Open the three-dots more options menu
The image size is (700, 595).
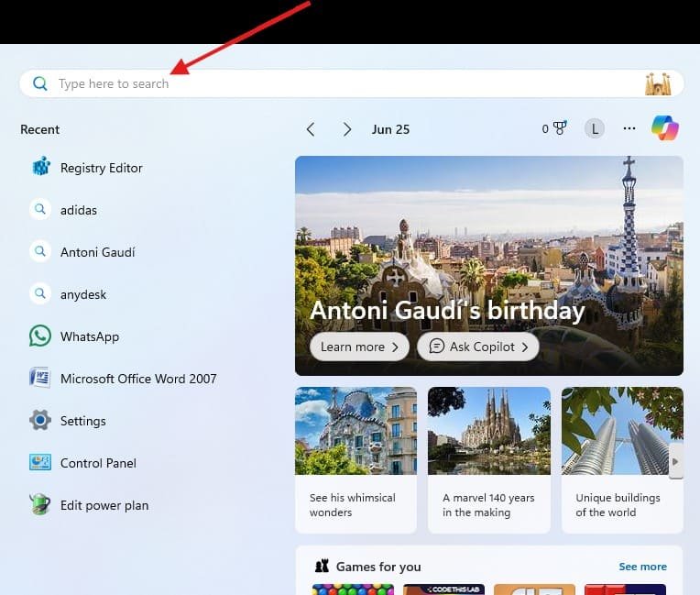[x=629, y=128]
